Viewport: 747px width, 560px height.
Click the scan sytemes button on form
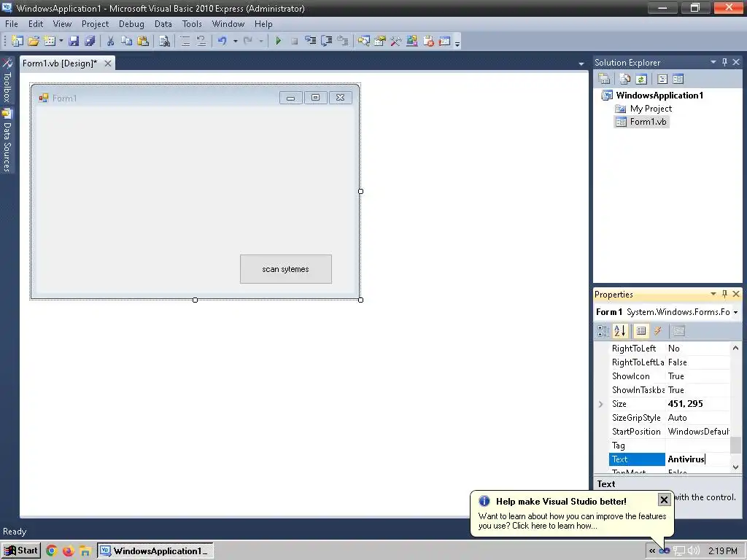[x=285, y=269]
